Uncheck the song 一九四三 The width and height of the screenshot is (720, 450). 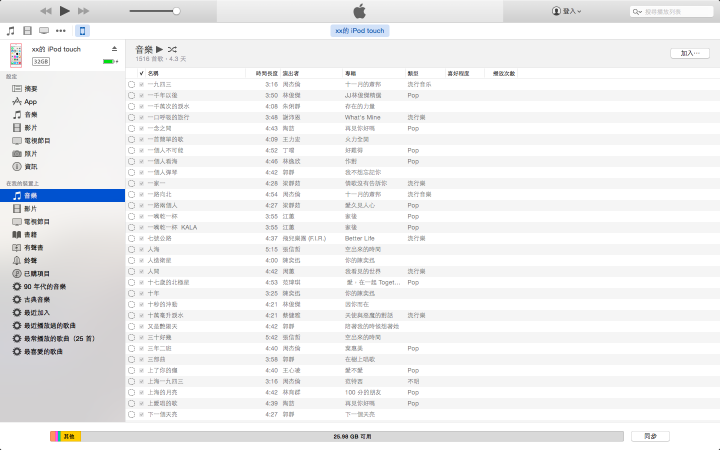pyautogui.click(x=141, y=84)
